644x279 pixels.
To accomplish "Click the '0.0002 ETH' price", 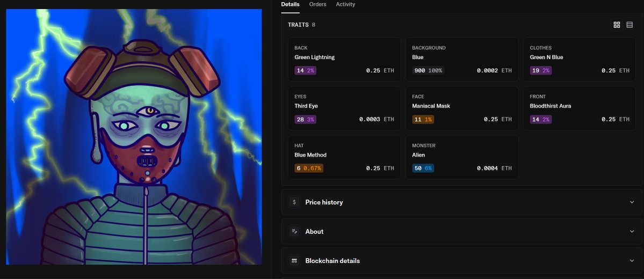I will point(494,71).
